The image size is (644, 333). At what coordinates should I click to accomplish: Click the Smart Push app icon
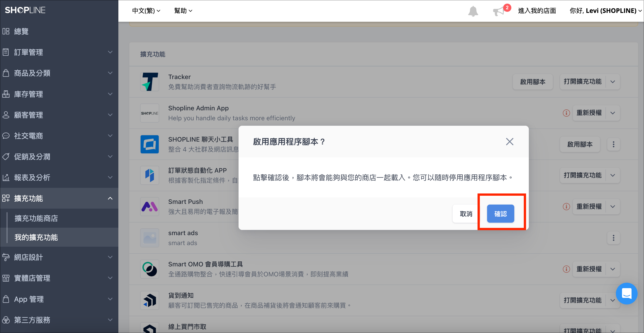click(x=149, y=206)
